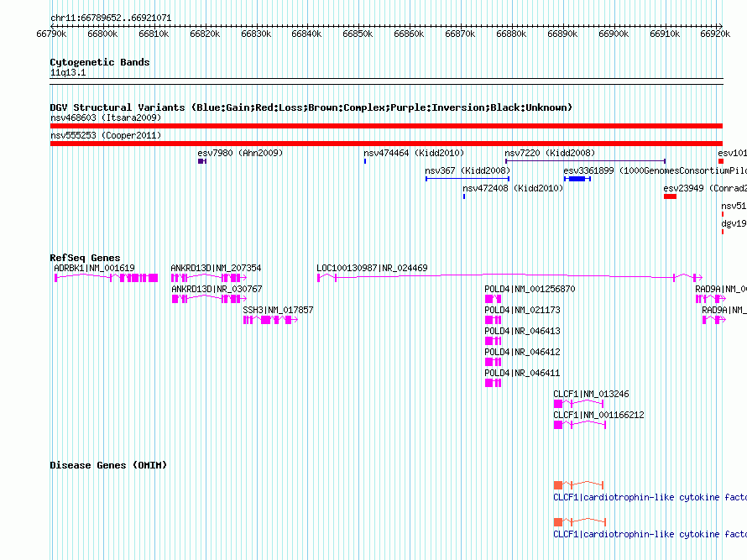Screen dimensions: 747x560
Task: Click the second, lower RAD9A gene glyph
Action: [x=714, y=320]
